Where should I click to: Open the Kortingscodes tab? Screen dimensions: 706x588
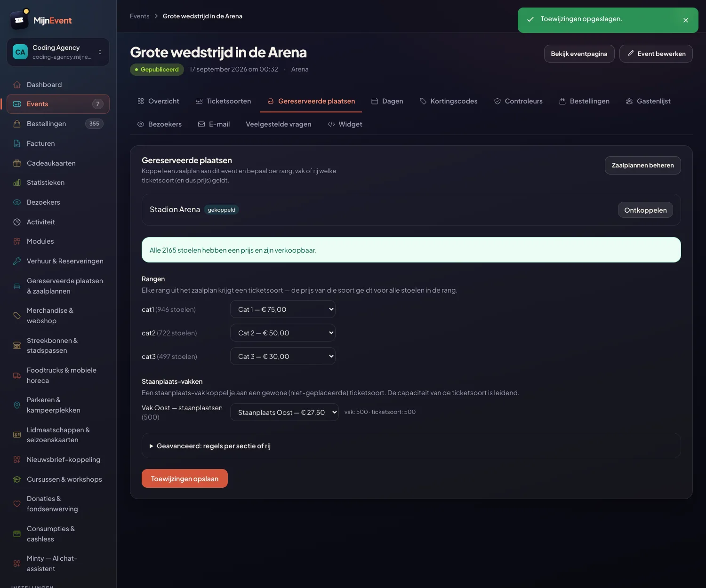[449, 101]
